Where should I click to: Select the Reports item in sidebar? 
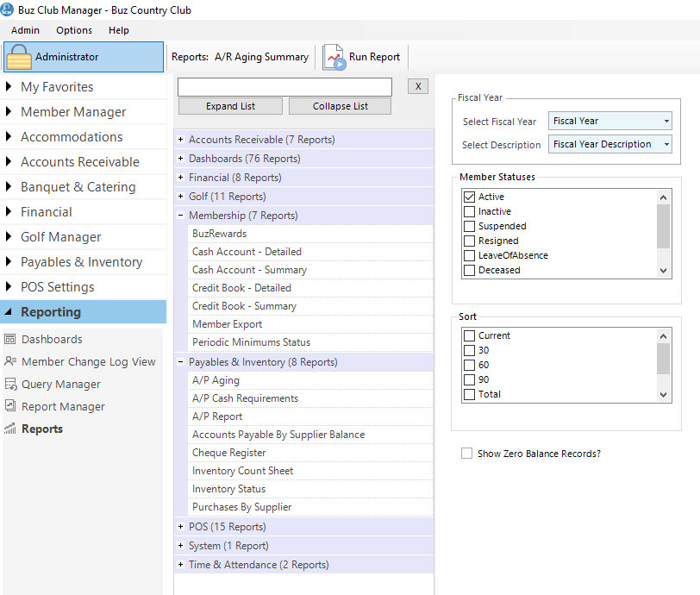(x=42, y=429)
